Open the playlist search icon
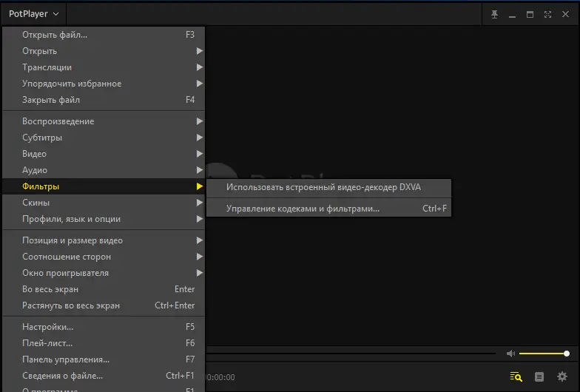Viewport: 580px width, 392px height. coord(516,377)
